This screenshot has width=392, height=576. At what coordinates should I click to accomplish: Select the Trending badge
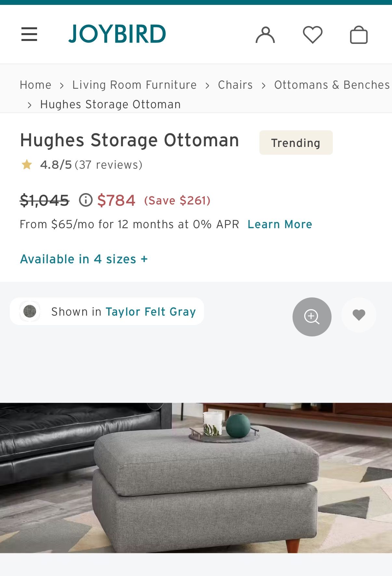click(295, 142)
